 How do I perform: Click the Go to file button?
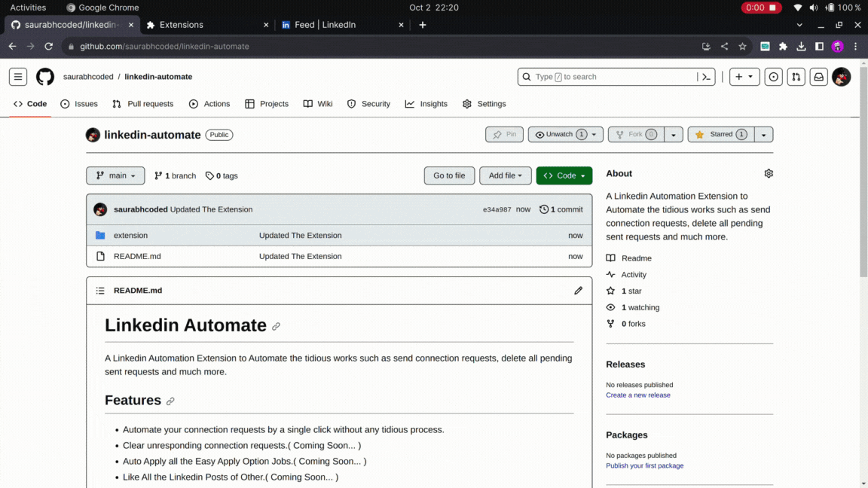449,175
